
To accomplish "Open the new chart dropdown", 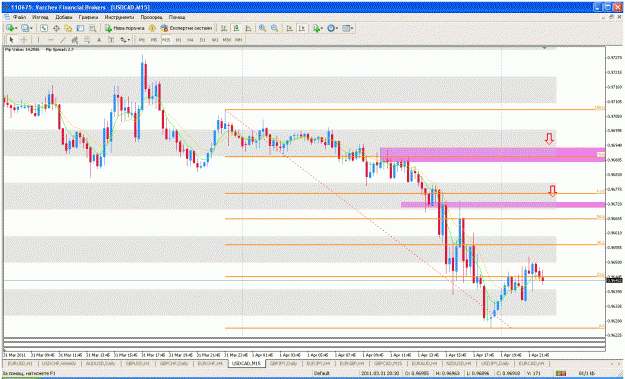I will (x=11, y=28).
